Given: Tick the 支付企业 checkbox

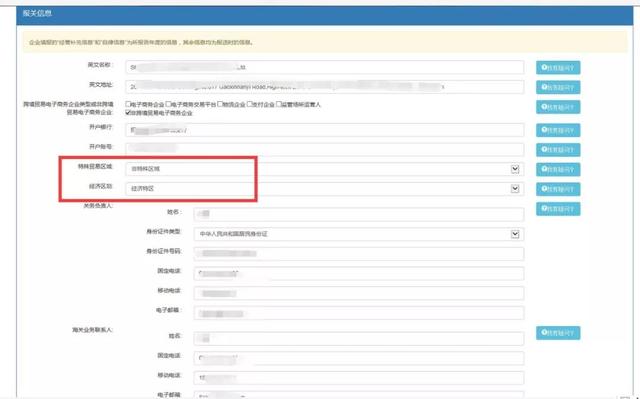Looking at the screenshot, I should click(x=249, y=104).
